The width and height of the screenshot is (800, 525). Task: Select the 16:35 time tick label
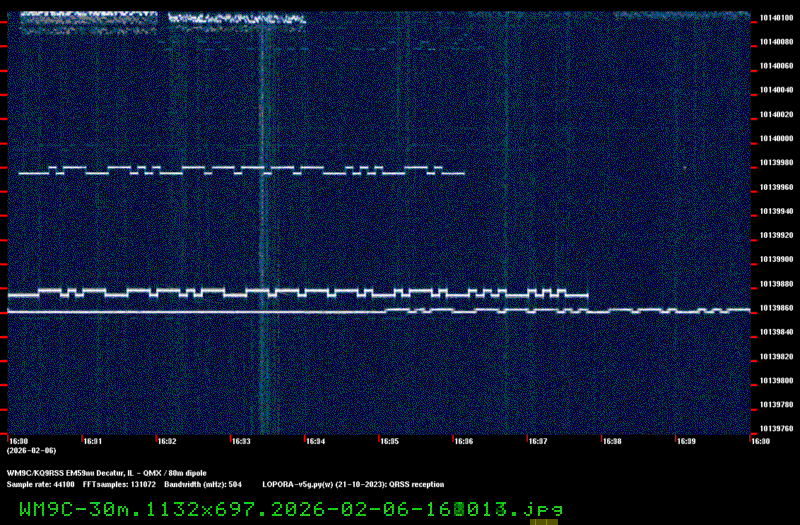389,441
